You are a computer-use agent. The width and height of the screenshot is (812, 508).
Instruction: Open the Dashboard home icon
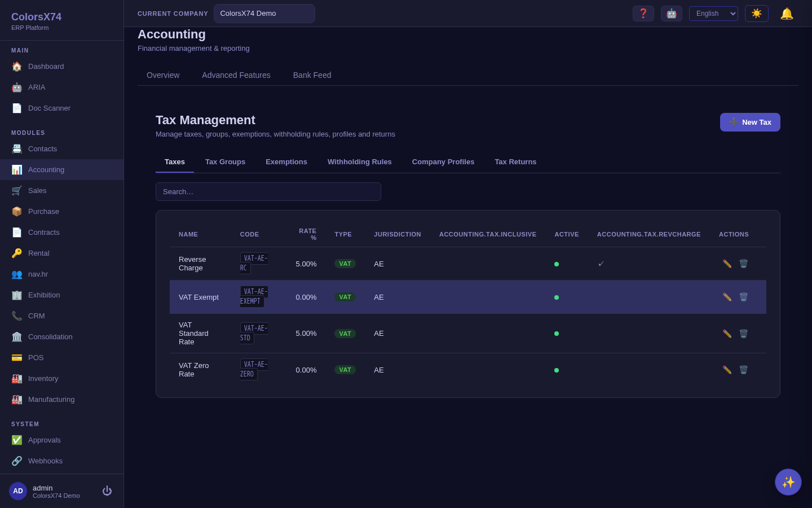[17, 67]
